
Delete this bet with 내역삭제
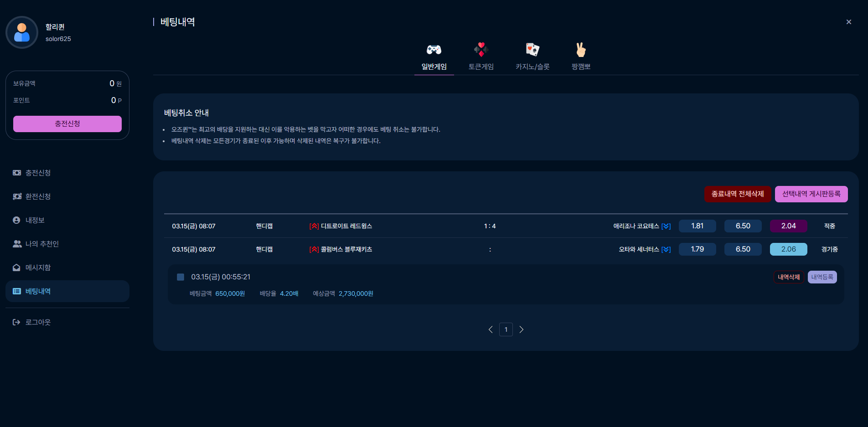pos(789,277)
